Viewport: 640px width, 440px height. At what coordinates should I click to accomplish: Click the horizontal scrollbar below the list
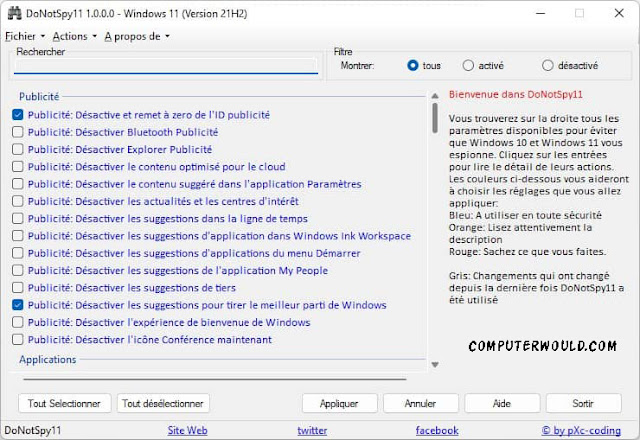pyautogui.click(x=215, y=379)
